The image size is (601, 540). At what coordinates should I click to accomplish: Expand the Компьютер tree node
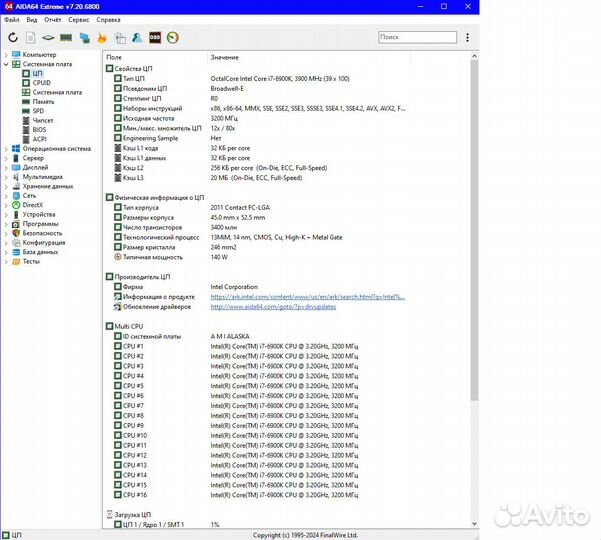[6, 55]
